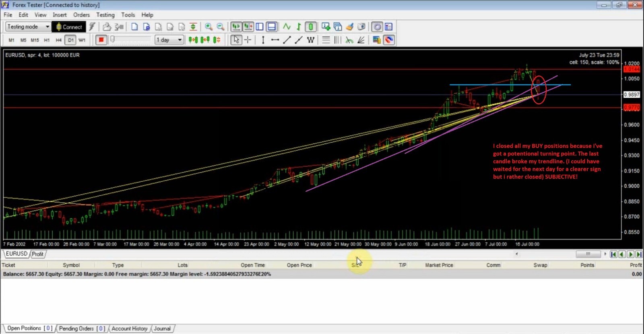
Task: Open the Insert menu
Action: [60, 15]
